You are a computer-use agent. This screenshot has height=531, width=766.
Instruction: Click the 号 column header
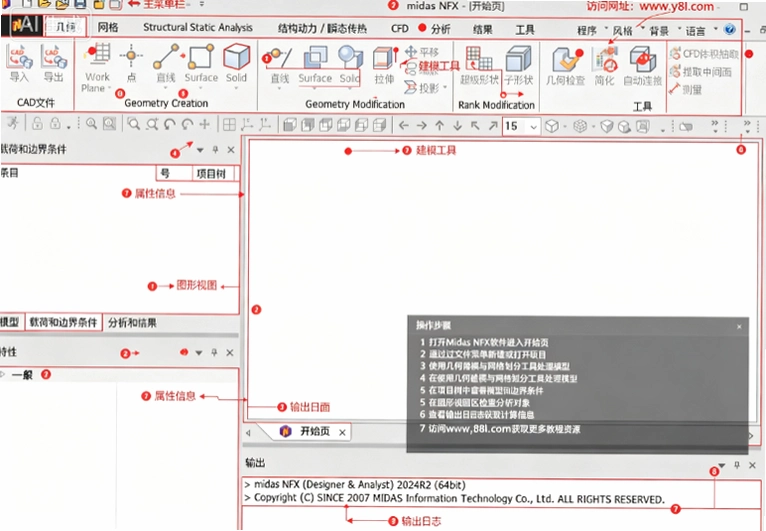(x=174, y=173)
